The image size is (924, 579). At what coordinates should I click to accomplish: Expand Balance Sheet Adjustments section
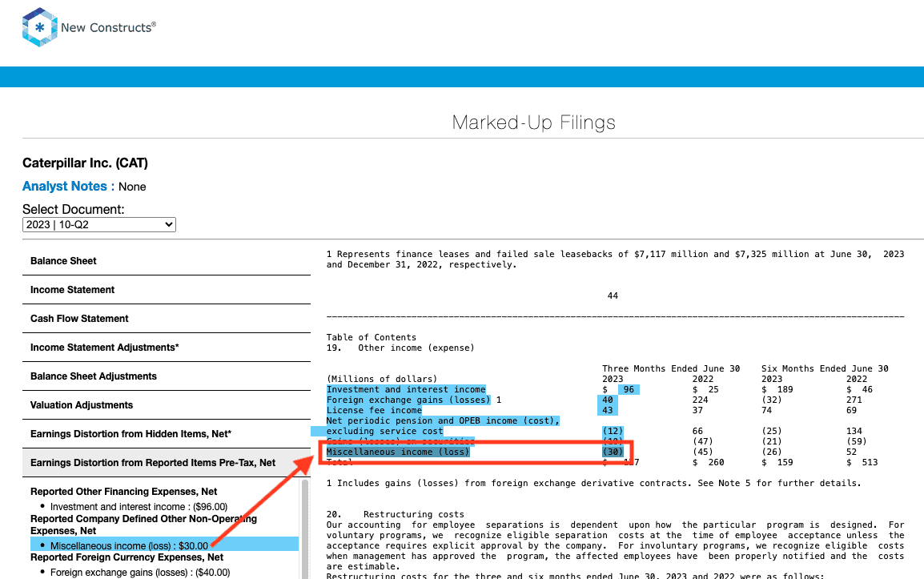click(167, 376)
